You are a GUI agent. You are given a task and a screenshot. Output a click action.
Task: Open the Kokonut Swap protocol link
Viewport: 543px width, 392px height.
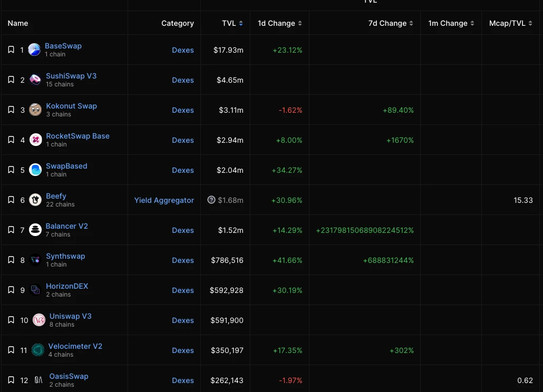pos(71,106)
